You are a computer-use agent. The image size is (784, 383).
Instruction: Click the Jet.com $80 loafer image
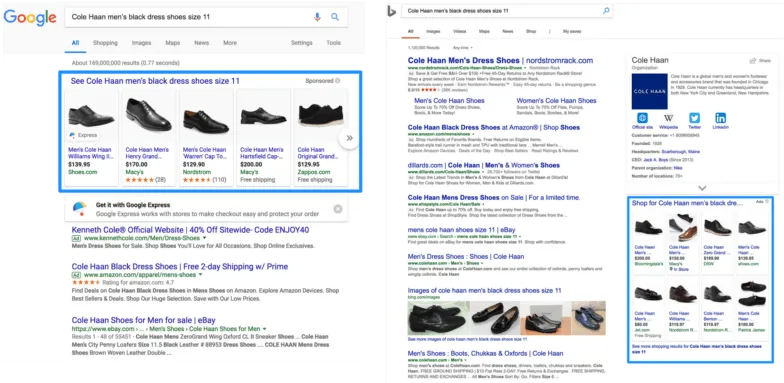(x=648, y=293)
